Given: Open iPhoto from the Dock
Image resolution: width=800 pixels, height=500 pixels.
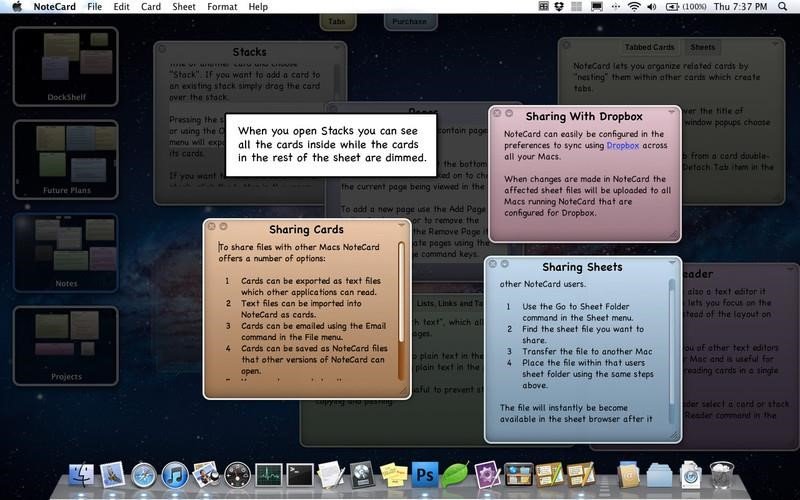Looking at the screenshot, I should [x=206, y=474].
